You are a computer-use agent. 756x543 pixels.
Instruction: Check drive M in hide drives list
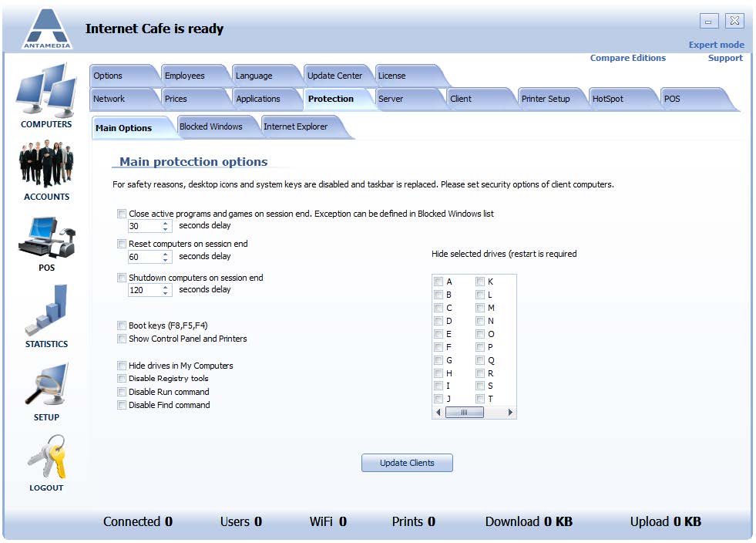(x=480, y=308)
